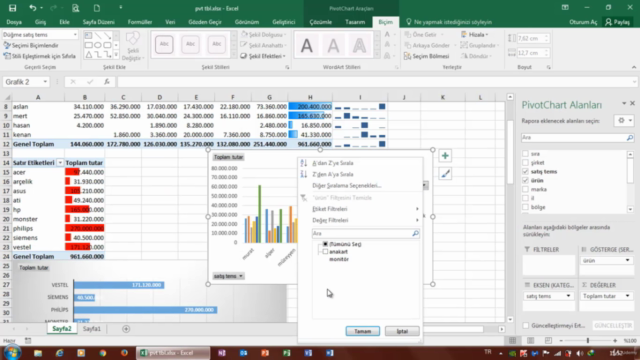Cancel filter with İptal button
This screenshot has width=640, height=360.
[402, 331]
